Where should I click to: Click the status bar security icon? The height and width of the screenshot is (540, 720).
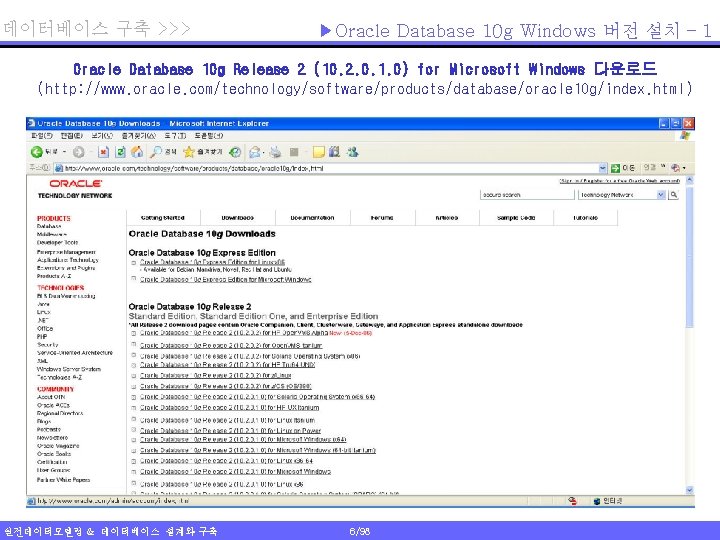click(572, 501)
